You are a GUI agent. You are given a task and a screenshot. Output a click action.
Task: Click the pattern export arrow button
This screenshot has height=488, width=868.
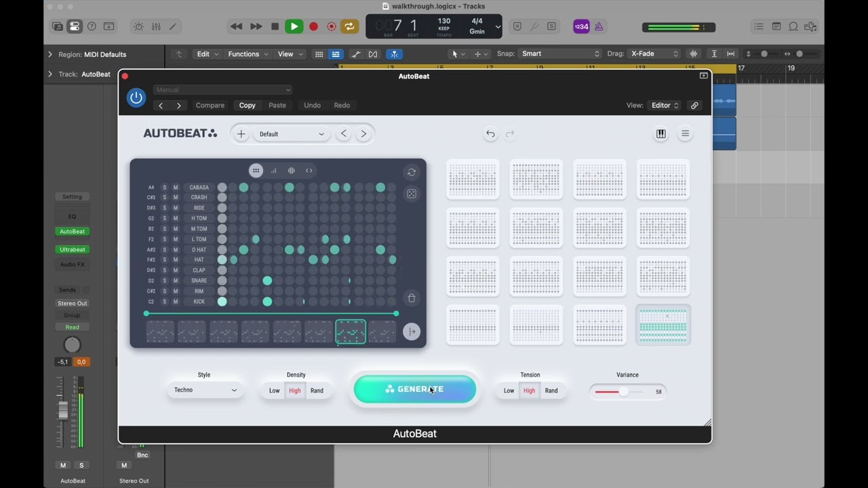[x=412, y=331]
